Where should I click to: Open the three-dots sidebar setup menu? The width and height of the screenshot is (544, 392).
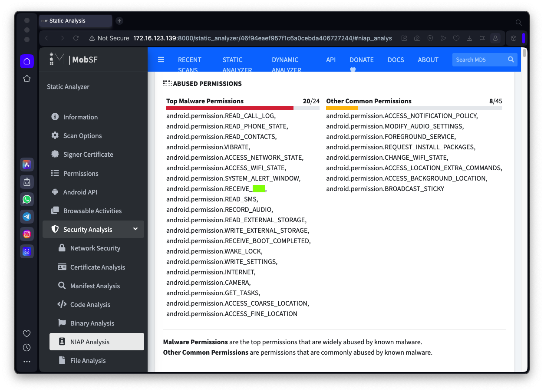(27, 361)
